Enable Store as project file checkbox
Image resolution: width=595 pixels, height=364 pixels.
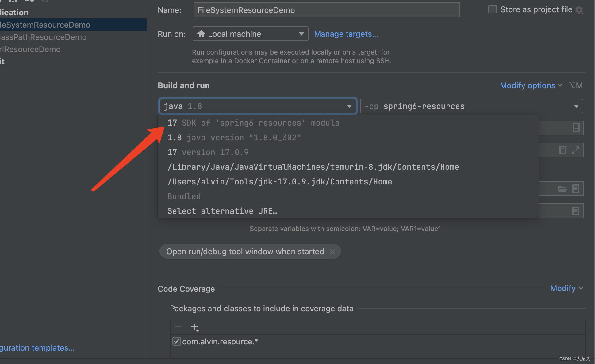(493, 9)
